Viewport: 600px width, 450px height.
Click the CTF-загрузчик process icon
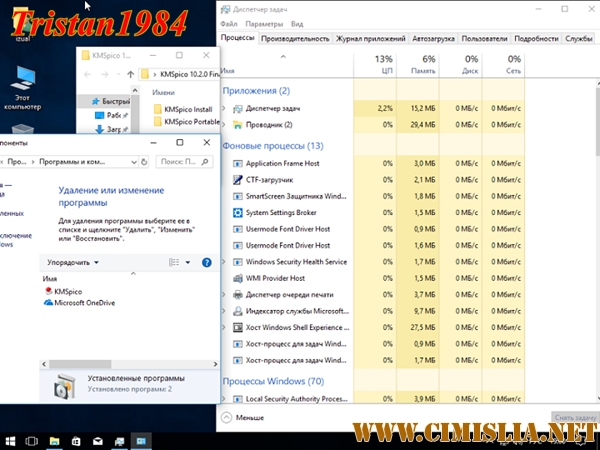[x=237, y=179]
